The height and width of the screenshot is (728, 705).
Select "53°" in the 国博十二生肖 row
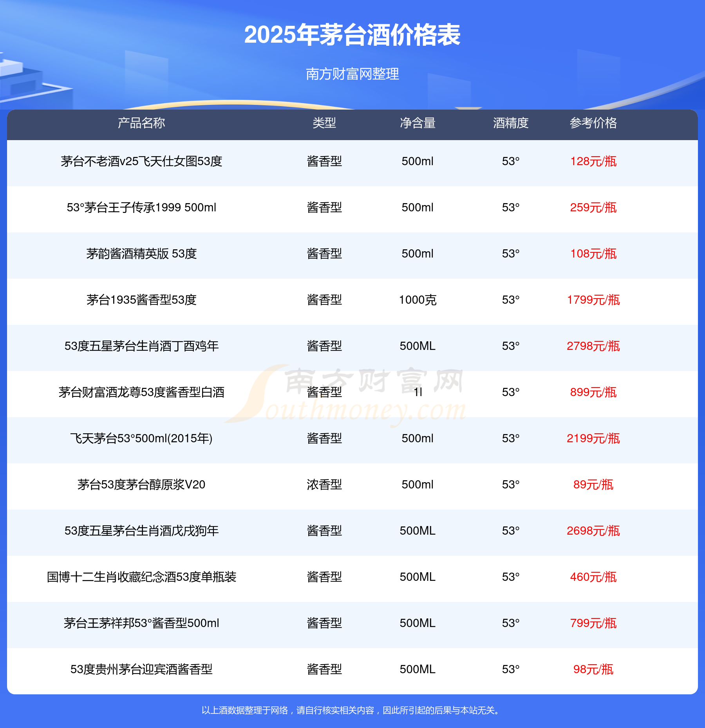pos(511,577)
